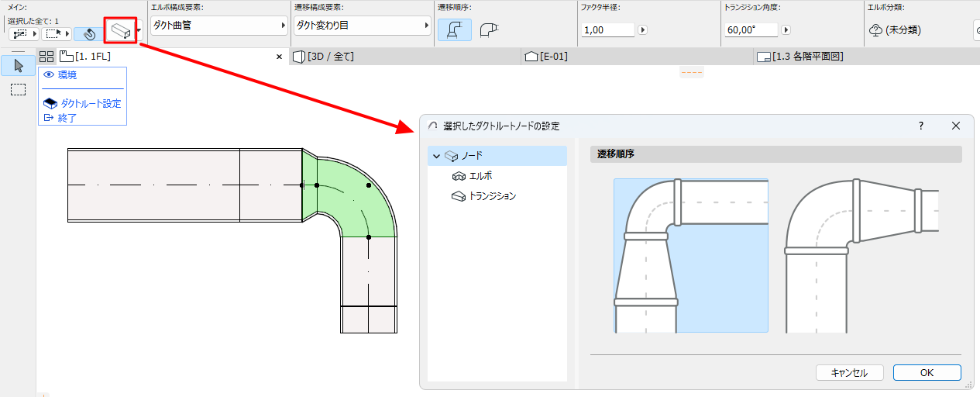Open ダクトルート設定 from the edit palette
The height and width of the screenshot is (397, 980).
82,103
